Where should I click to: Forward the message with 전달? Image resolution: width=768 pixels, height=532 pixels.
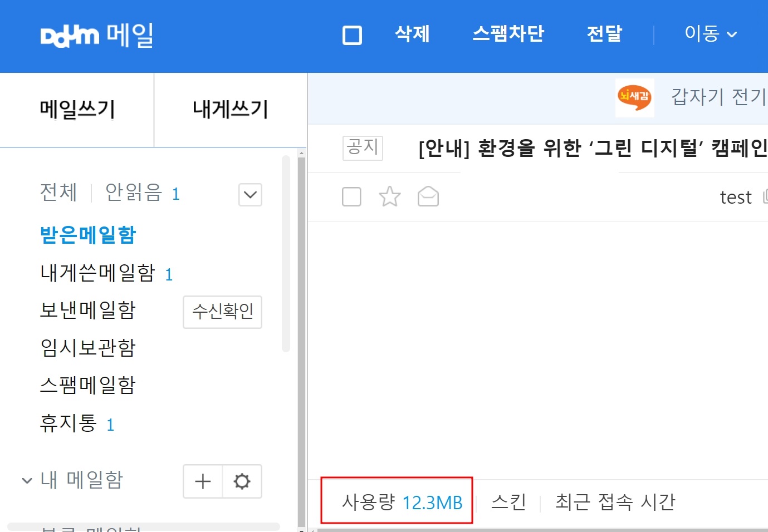(x=604, y=35)
